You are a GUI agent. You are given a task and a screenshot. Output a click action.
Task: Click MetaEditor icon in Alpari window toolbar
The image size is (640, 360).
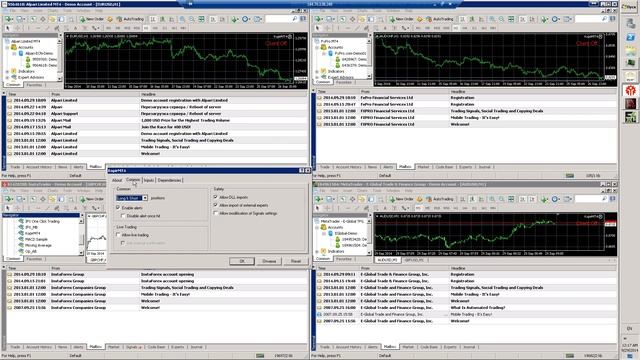coord(110,19)
